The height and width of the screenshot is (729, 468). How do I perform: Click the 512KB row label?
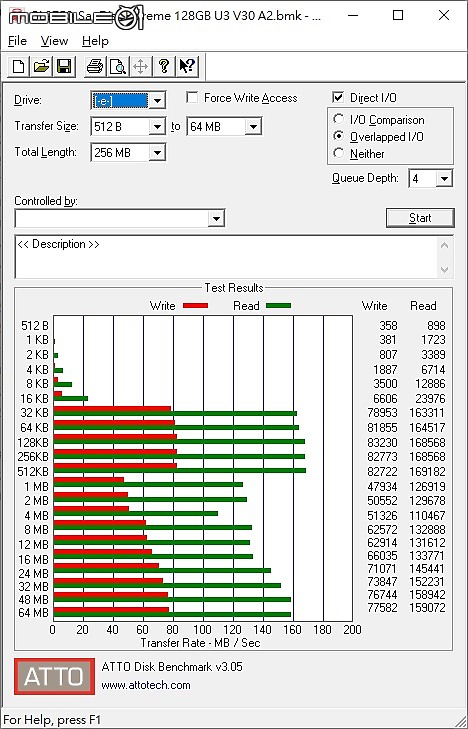click(x=33, y=471)
